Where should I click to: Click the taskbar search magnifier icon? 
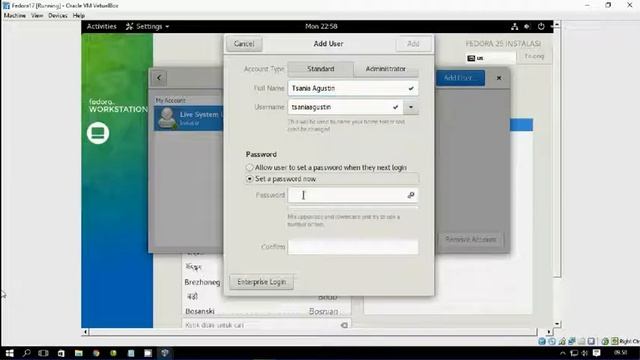[x=27, y=353]
